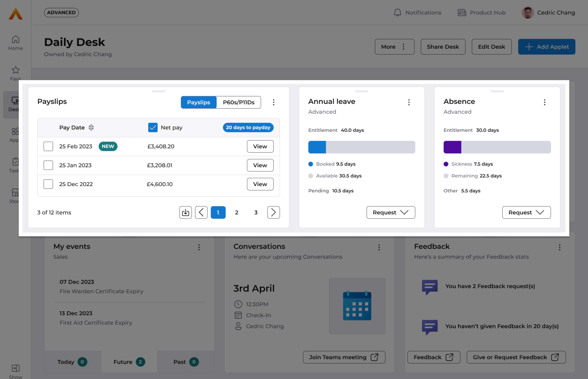Image resolution: width=588 pixels, height=379 pixels.
Task: Open Product Hub
Action: 481,13
